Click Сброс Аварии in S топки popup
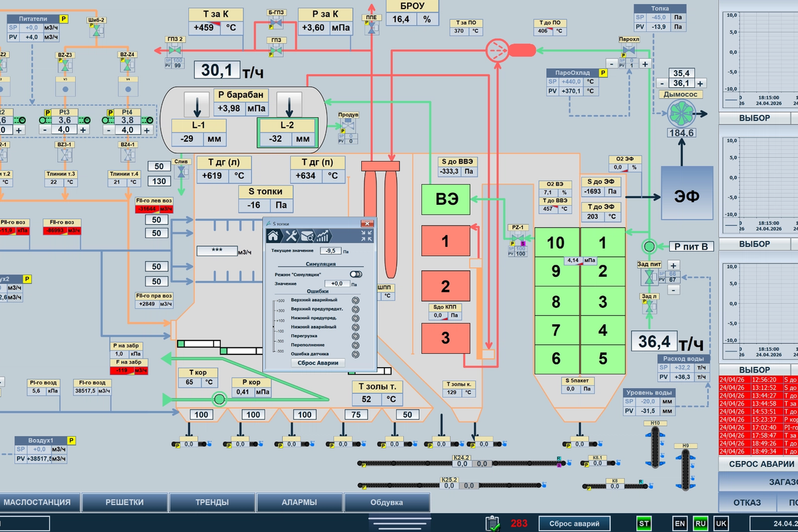The width and height of the screenshot is (798, 532). (x=317, y=362)
